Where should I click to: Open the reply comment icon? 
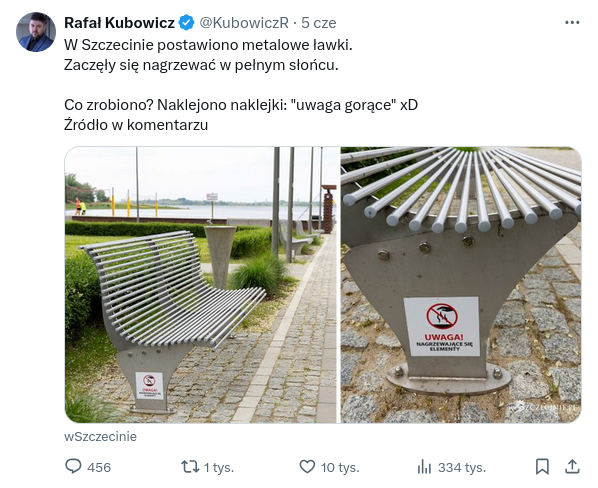(73, 466)
